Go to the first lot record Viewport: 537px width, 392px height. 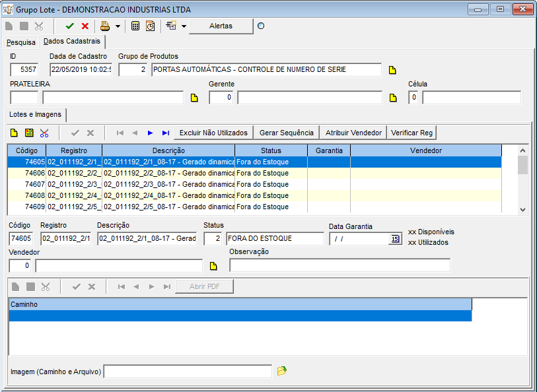tap(120, 133)
